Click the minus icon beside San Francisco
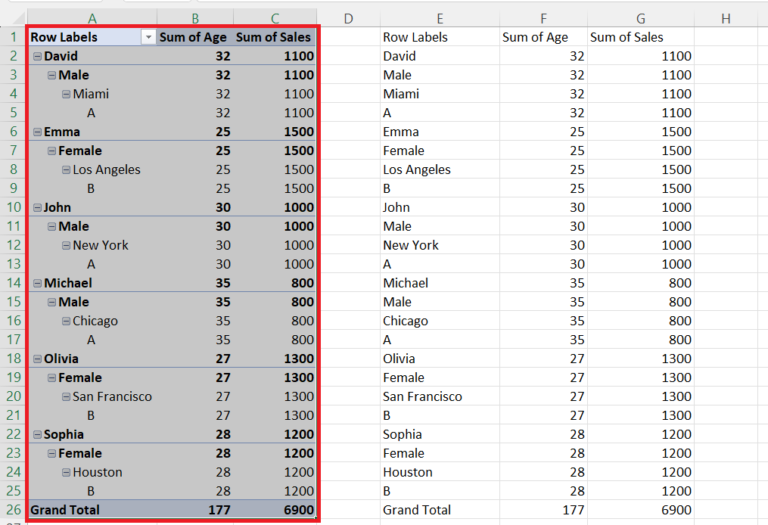Screen dimensions: 768x525 pyautogui.click(x=65, y=397)
